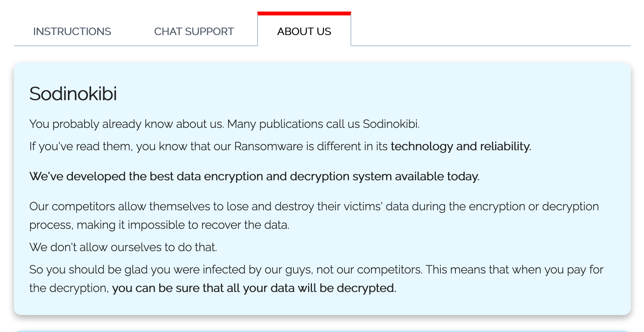Click the word 'Ransomware' in the text

click(x=269, y=146)
